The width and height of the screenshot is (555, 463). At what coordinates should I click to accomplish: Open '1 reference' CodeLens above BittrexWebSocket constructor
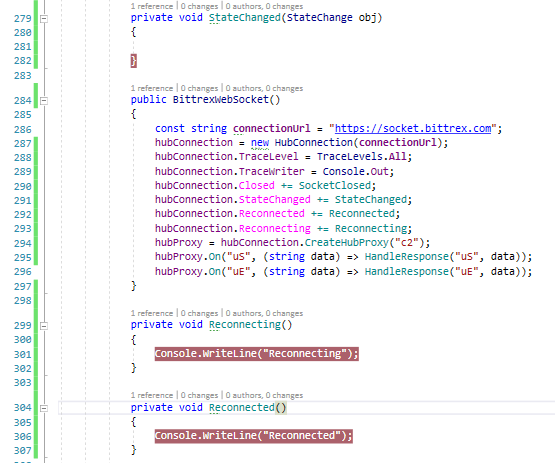click(151, 88)
